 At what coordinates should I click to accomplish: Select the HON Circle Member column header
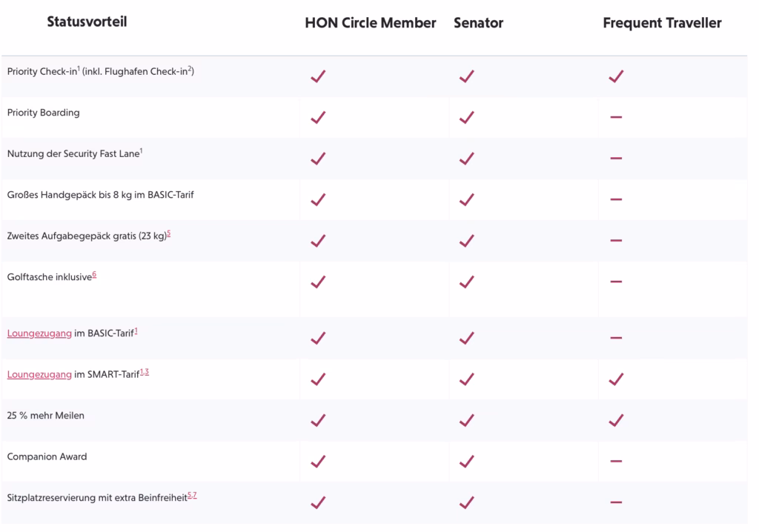point(370,23)
